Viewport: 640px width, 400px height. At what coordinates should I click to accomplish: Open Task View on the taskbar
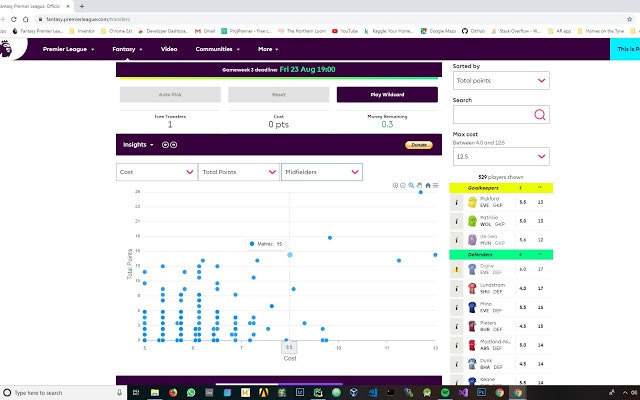click(136, 393)
